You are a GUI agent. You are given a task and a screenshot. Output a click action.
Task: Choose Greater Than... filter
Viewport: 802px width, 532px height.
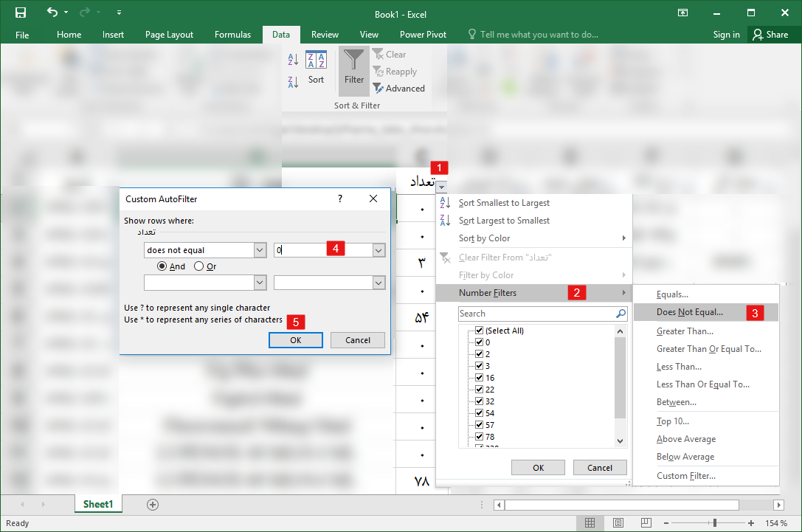click(685, 331)
